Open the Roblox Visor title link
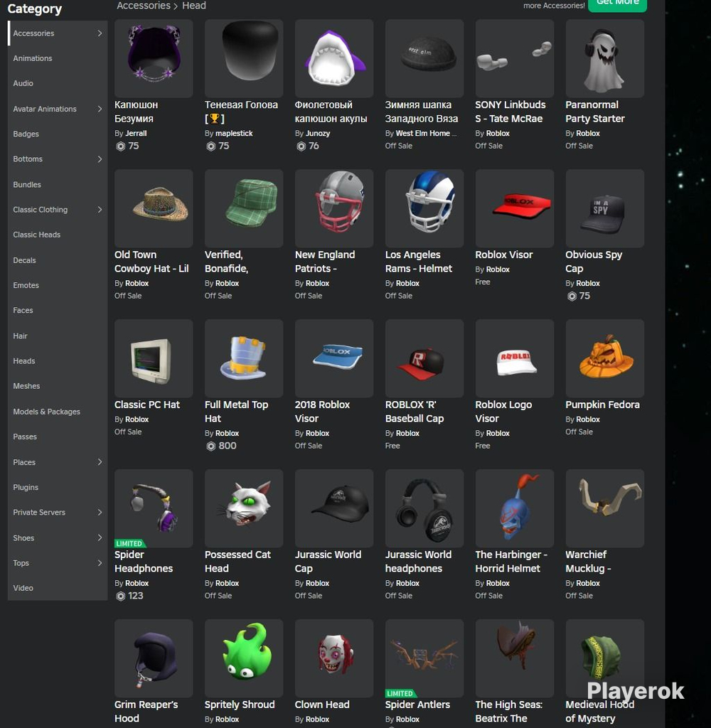 point(504,255)
